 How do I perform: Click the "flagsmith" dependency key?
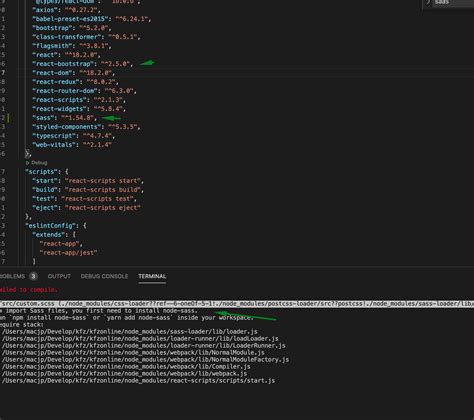52,46
